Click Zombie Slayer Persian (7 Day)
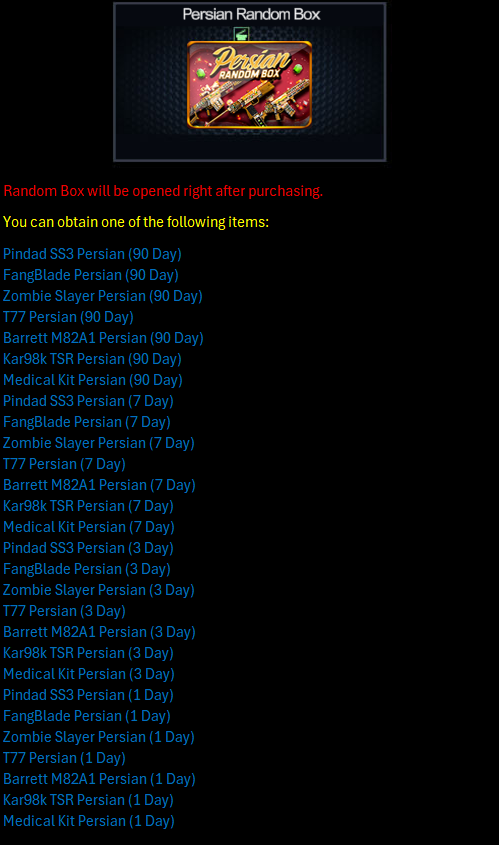The image size is (499, 845). [99, 443]
